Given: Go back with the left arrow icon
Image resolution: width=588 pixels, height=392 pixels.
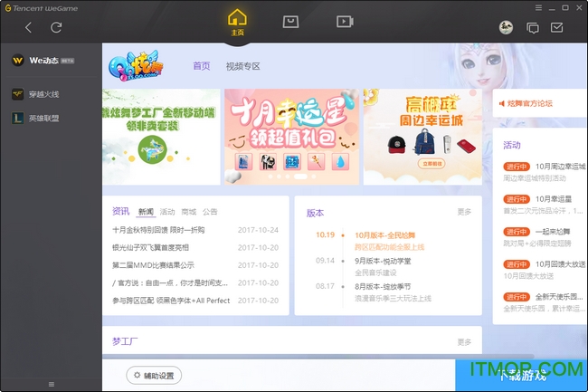Looking at the screenshot, I should 29,27.
